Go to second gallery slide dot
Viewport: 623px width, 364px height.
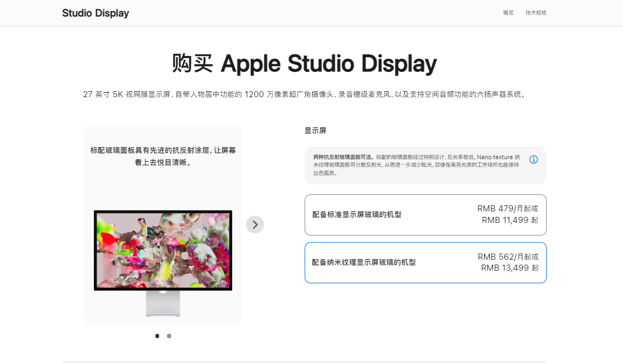169,336
